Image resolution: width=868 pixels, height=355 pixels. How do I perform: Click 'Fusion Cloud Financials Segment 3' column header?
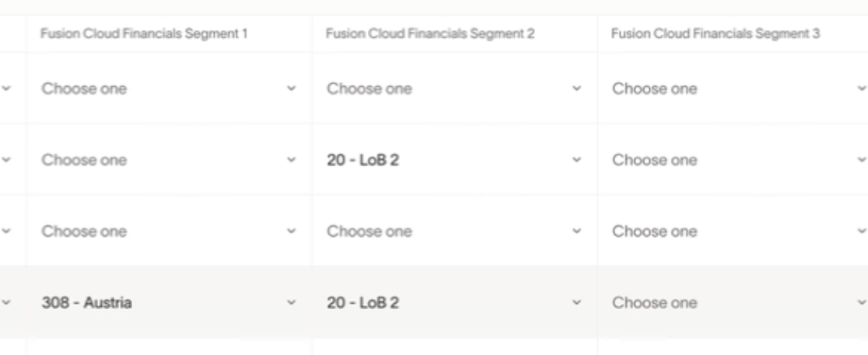[x=715, y=34]
